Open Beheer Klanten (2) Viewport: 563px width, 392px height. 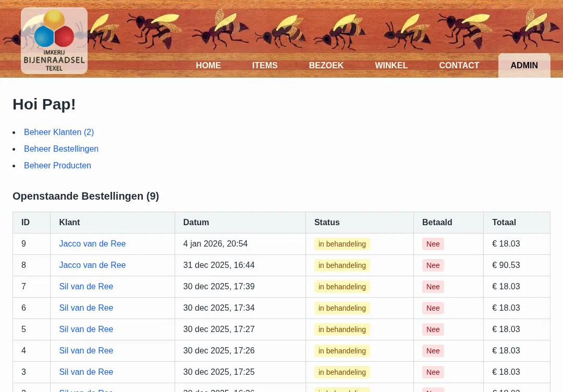click(59, 132)
